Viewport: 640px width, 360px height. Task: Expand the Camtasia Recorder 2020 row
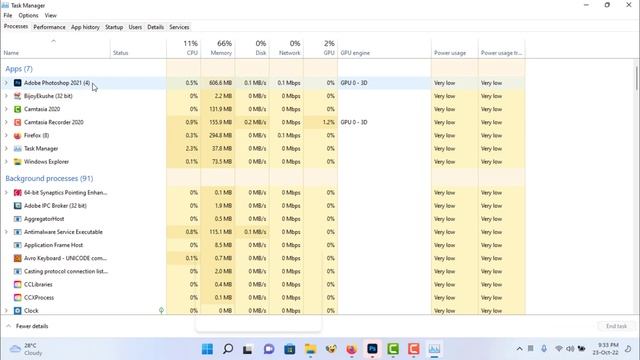point(6,122)
